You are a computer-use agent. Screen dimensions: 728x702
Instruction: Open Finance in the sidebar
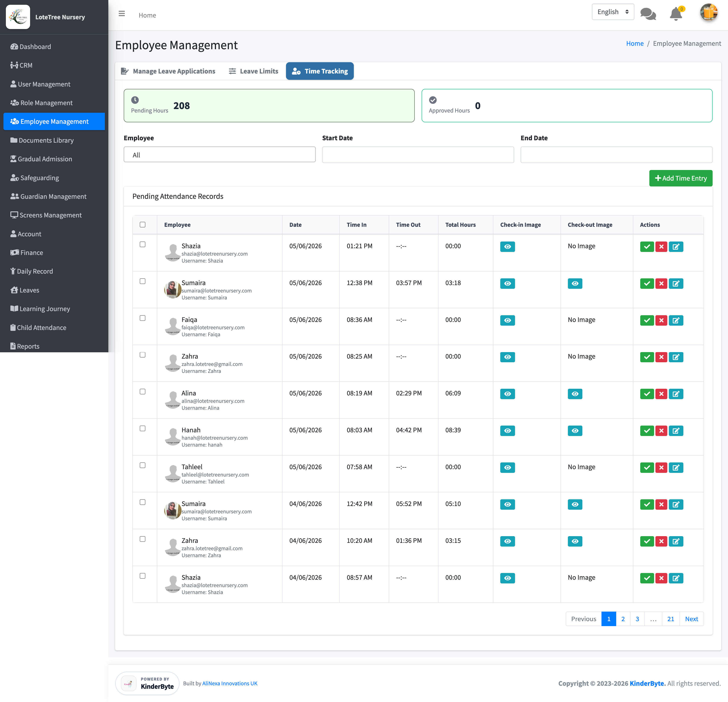(54, 252)
